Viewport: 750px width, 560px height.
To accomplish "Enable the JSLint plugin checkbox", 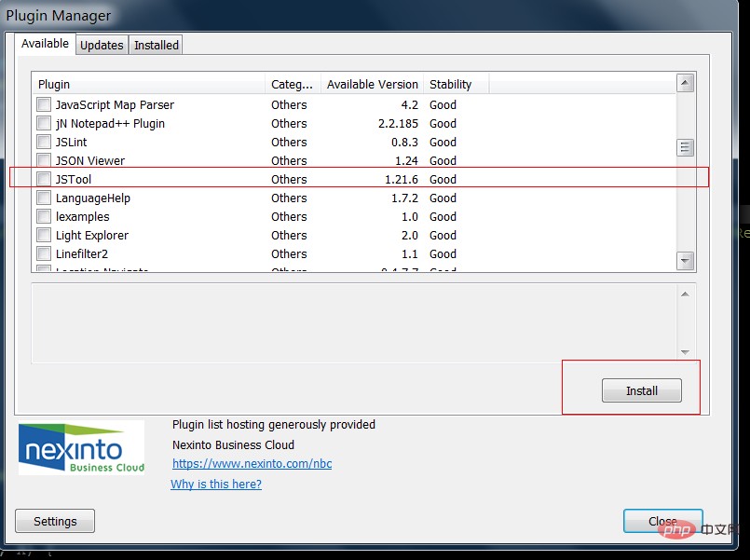I will tap(44, 142).
